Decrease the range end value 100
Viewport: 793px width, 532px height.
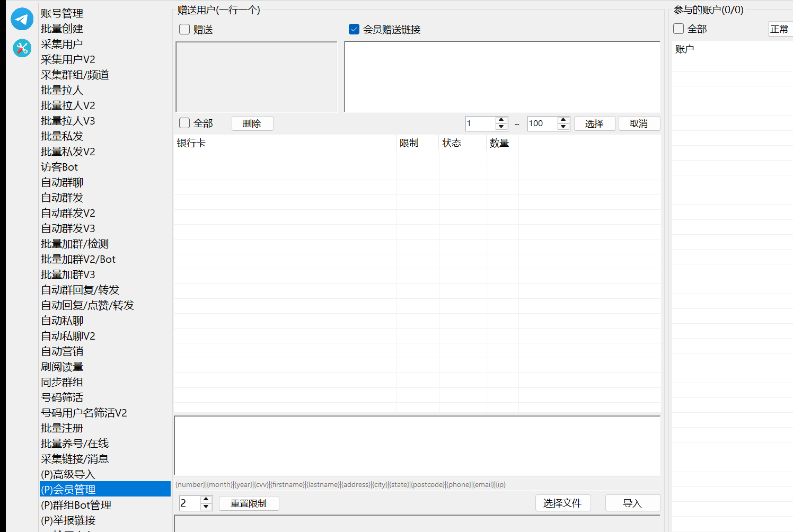563,127
